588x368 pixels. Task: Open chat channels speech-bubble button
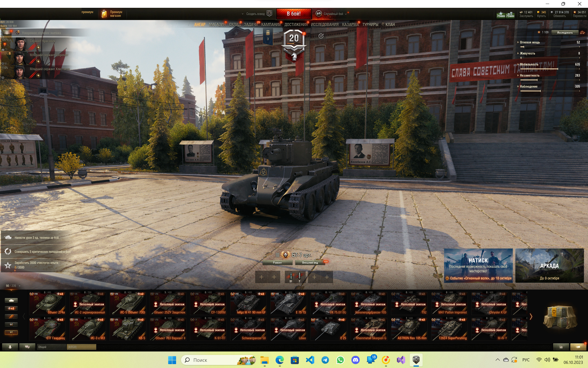click(27, 347)
